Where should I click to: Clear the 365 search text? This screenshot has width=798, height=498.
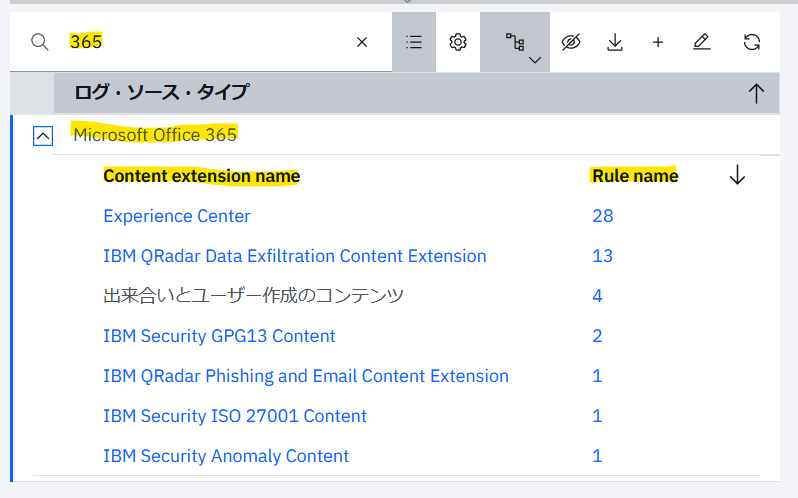point(362,42)
